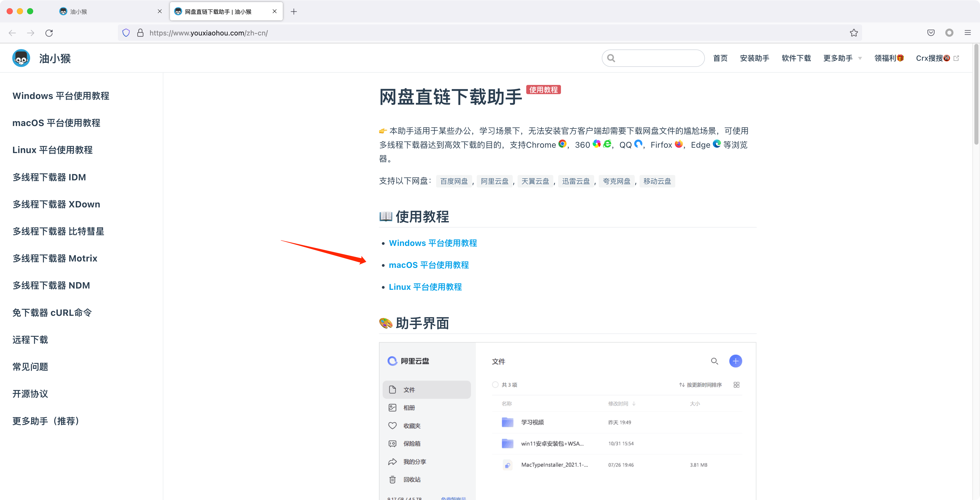Click the grid view icon in 阿里云盘 screenshot
Screen dimensions: 980x500
[x=737, y=385]
